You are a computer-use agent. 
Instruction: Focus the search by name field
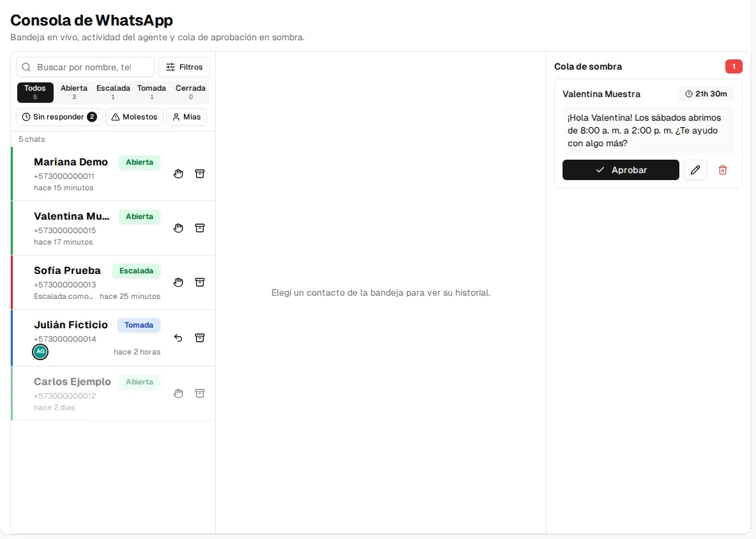click(x=86, y=67)
